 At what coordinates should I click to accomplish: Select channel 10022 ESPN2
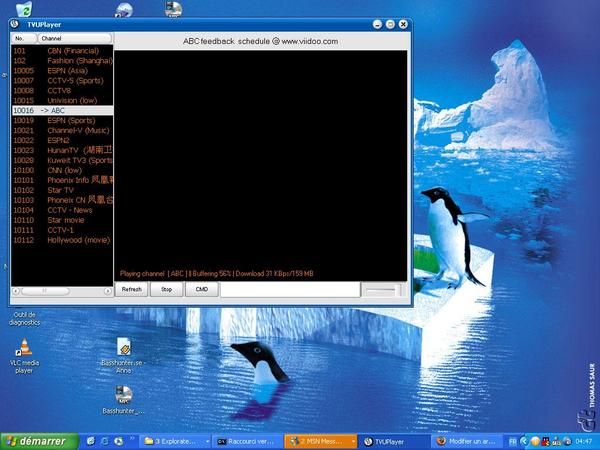[62, 140]
